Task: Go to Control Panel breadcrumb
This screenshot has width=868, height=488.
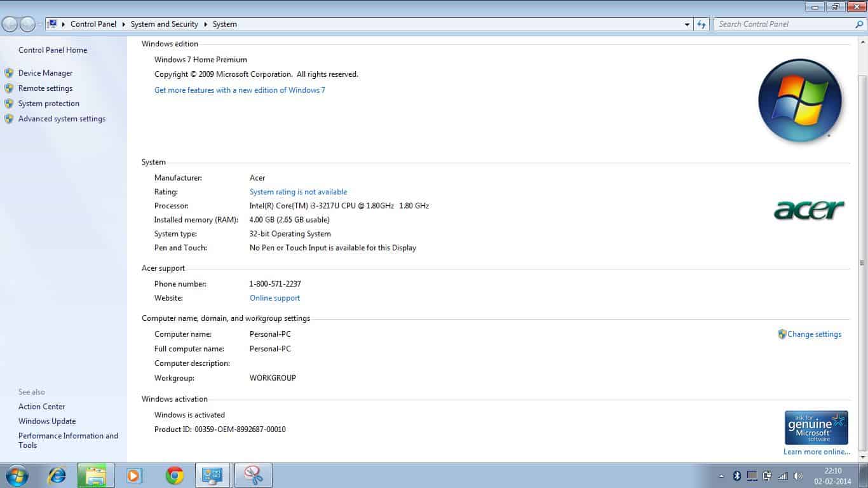Action: pos(93,24)
